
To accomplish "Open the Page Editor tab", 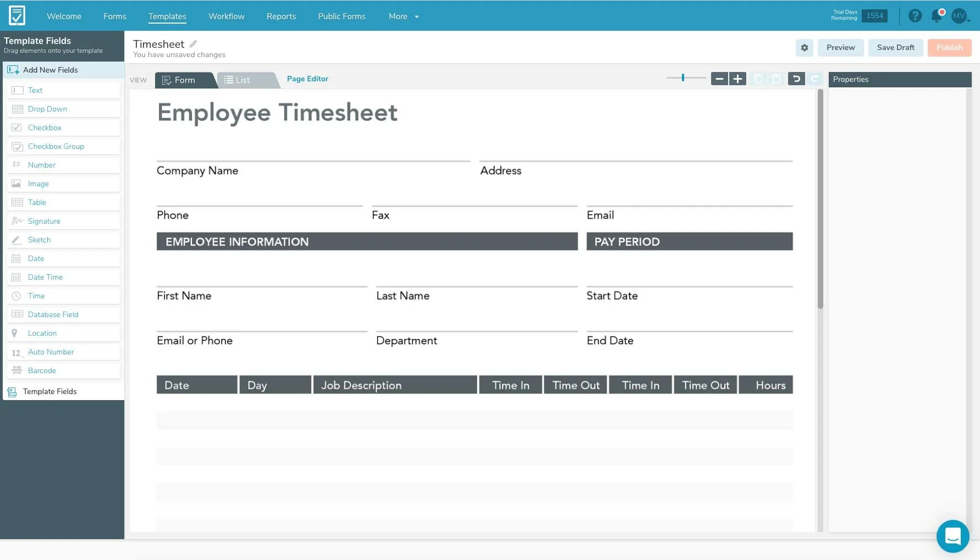I will pos(307,79).
